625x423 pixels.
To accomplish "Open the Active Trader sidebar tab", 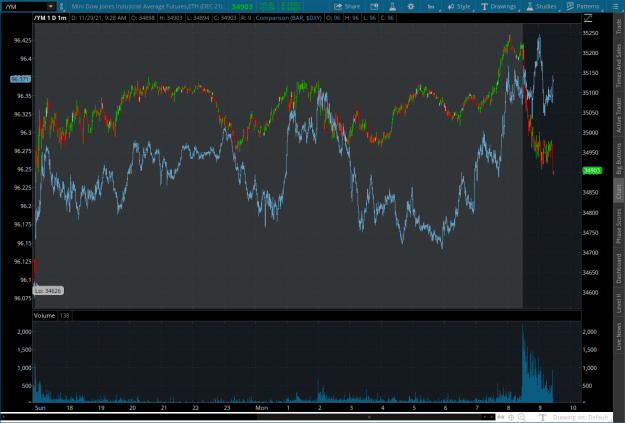I will click(619, 115).
